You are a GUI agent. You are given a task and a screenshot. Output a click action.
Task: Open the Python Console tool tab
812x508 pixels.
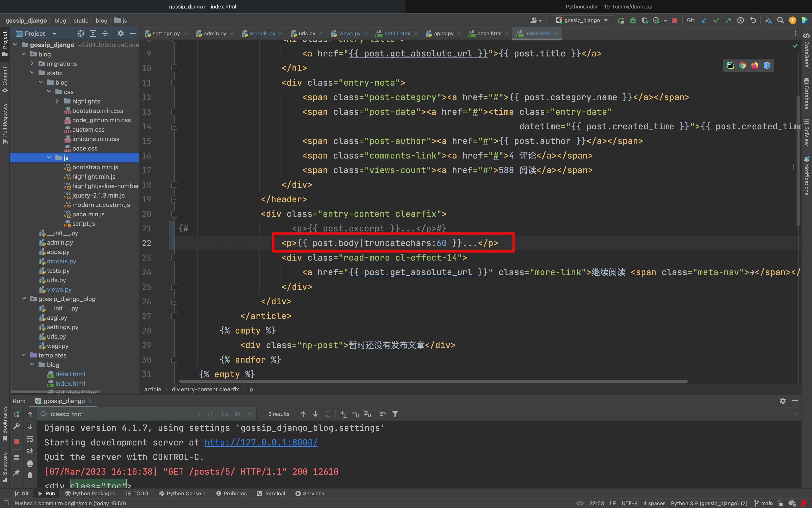[x=182, y=494]
